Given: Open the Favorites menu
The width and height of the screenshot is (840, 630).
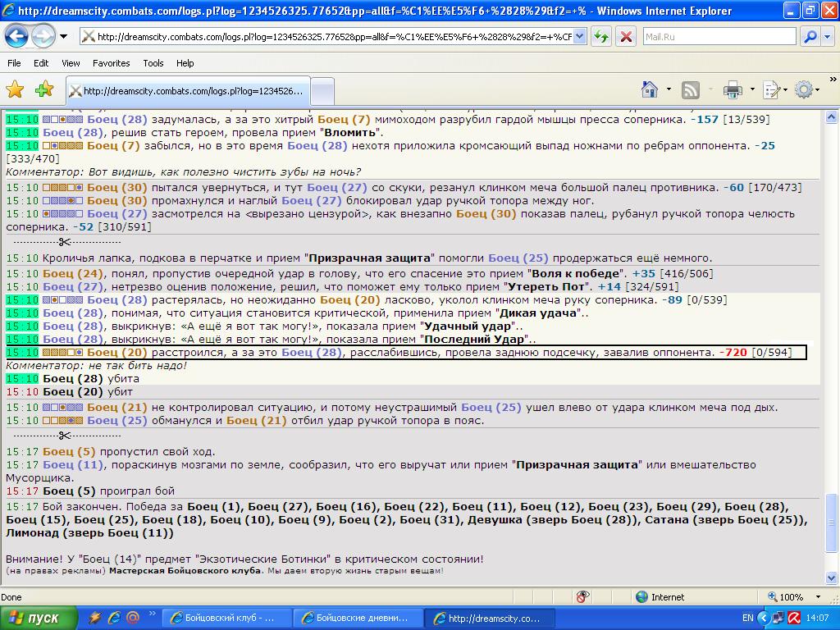Looking at the screenshot, I should click(x=112, y=63).
